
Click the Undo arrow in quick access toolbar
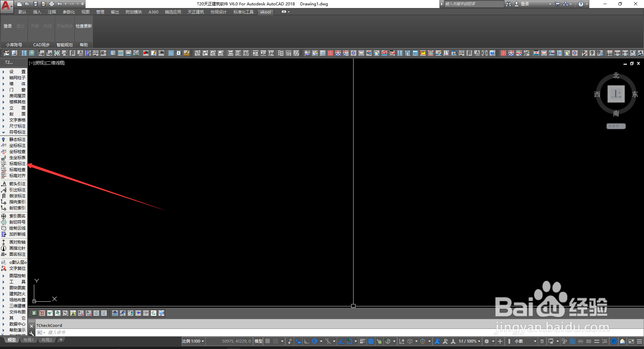(x=60, y=4)
